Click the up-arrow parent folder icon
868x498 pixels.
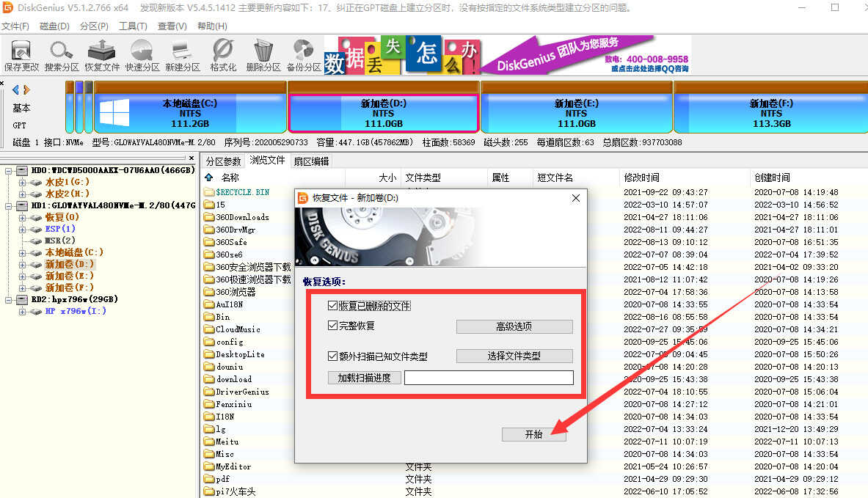tap(208, 177)
